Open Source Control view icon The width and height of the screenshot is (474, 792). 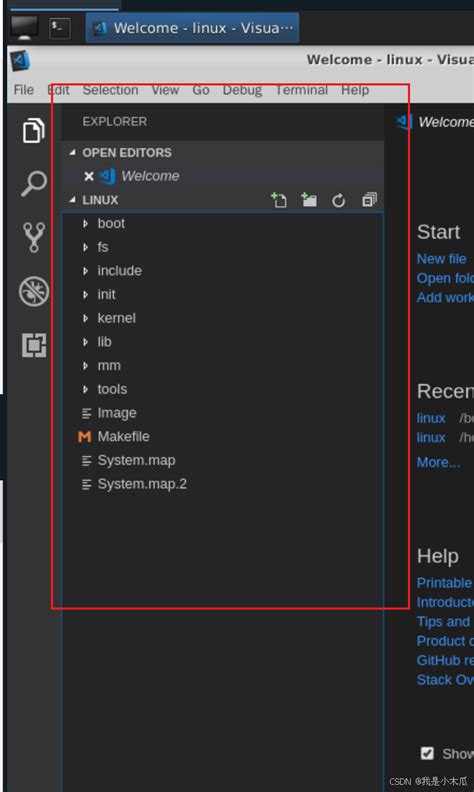point(34,237)
